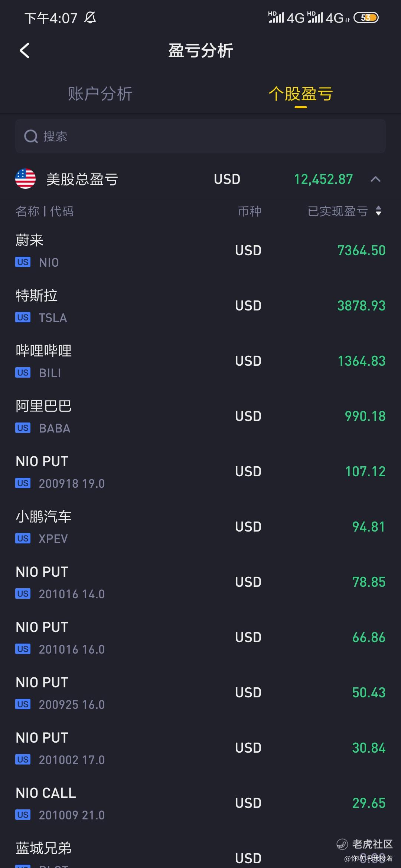Switch to the 账户分析 tab
The image size is (401, 868).
[x=100, y=94]
